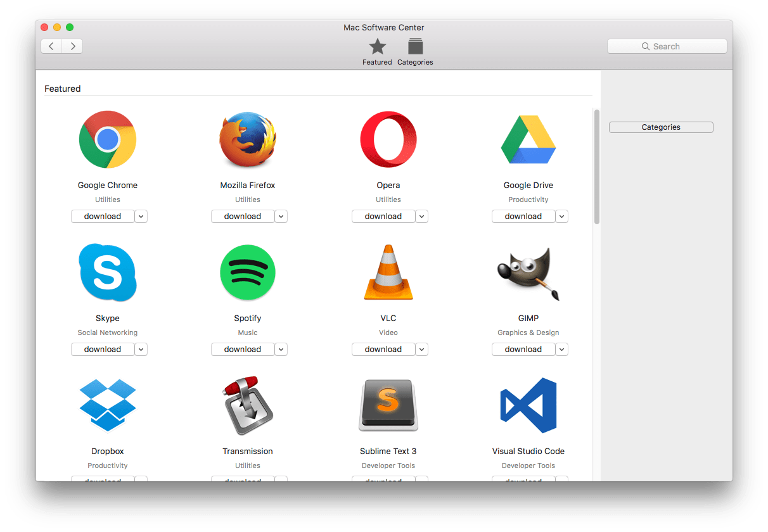The image size is (768, 532).
Task: Download Google Chrome
Action: point(103,216)
